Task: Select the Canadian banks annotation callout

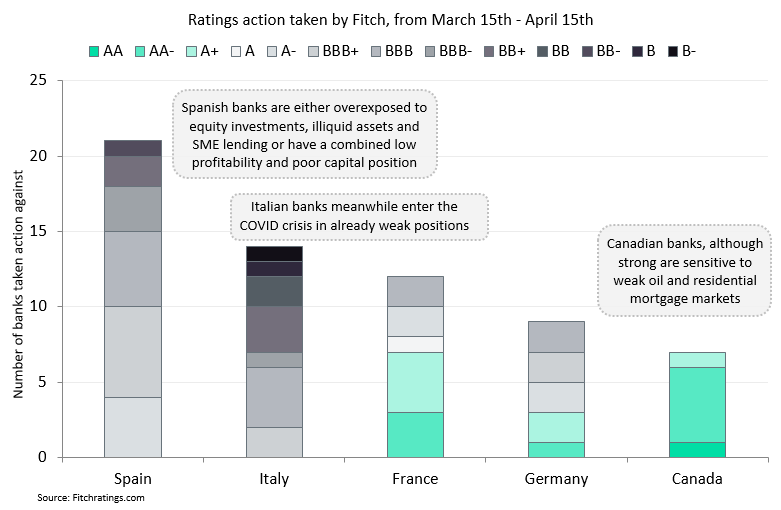Action: coord(684,271)
